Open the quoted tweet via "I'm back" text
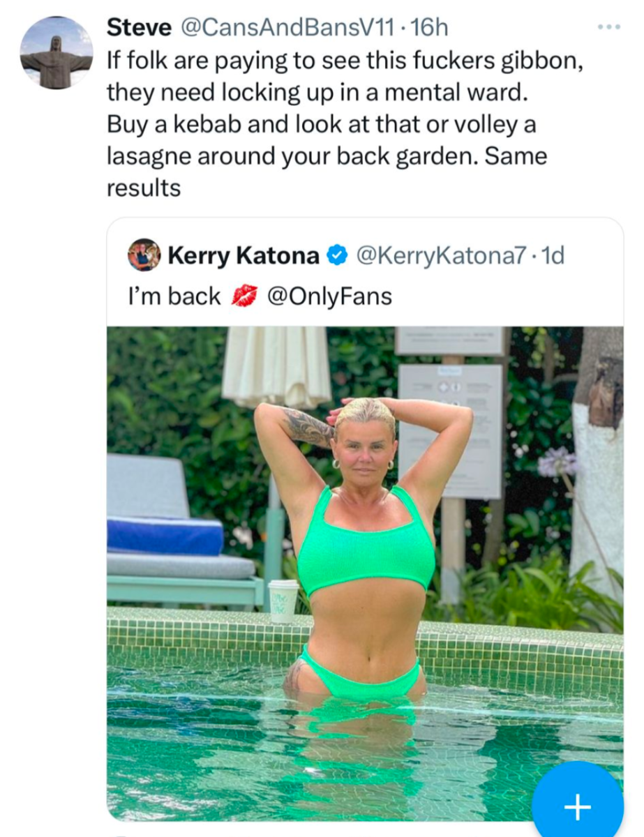 coord(174,296)
